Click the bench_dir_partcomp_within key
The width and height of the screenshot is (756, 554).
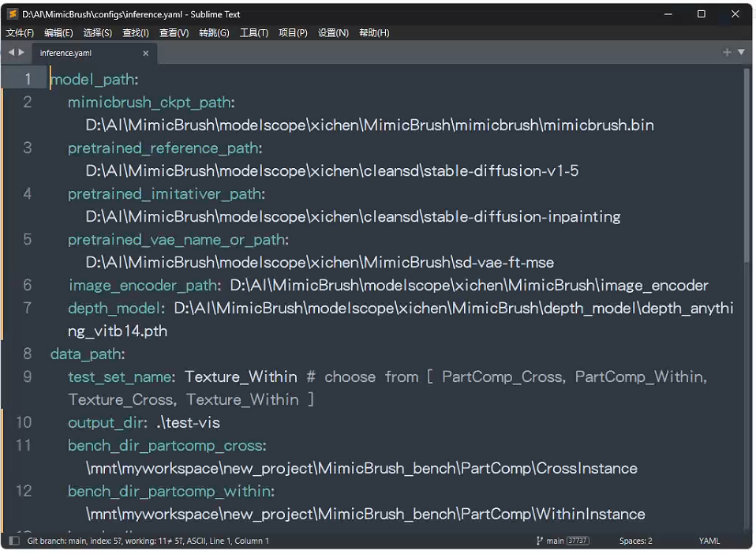coord(171,492)
